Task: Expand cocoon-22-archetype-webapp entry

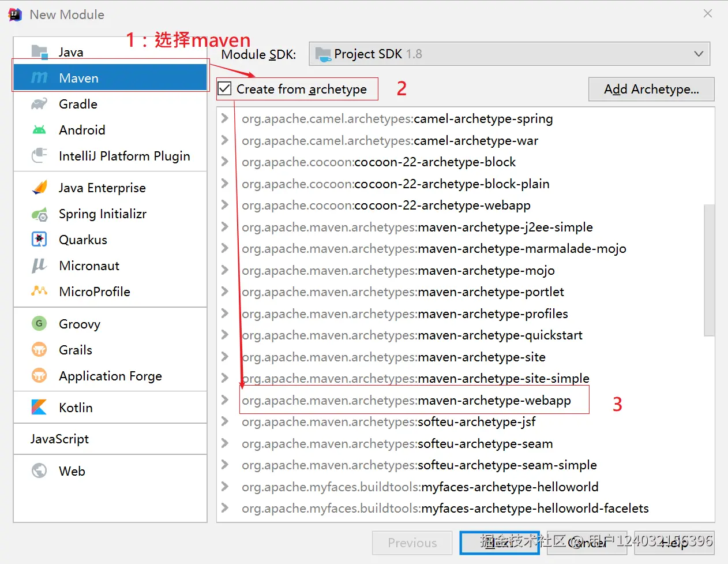Action: (x=225, y=205)
